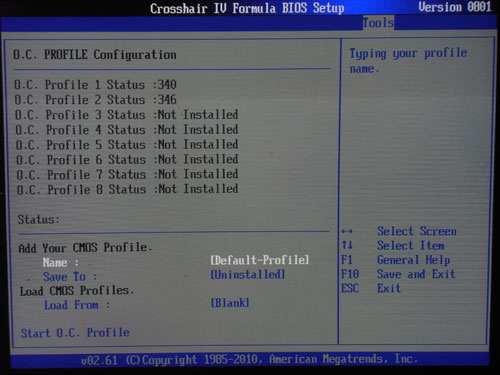Open the Uninstalled save slot value
500x375 pixels.
(x=248, y=274)
